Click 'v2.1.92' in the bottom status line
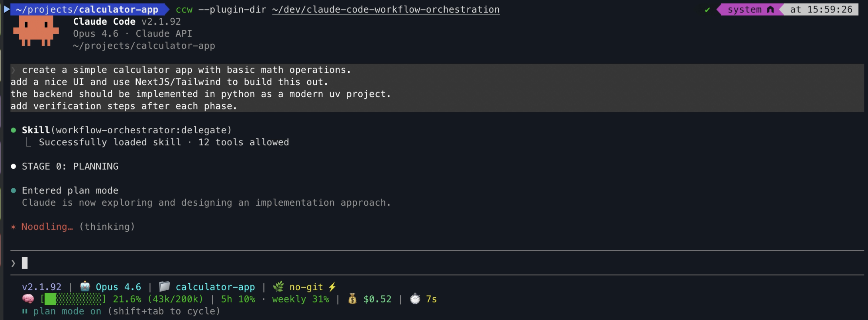 tap(42, 287)
